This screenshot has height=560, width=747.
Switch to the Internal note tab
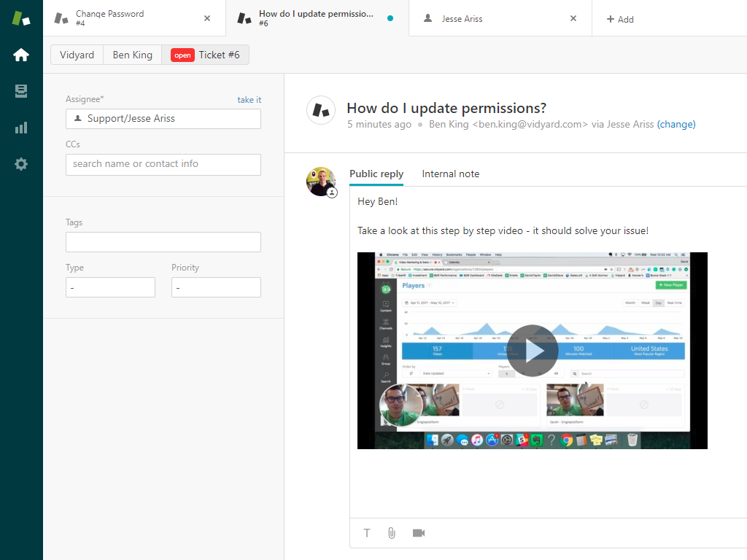point(450,174)
